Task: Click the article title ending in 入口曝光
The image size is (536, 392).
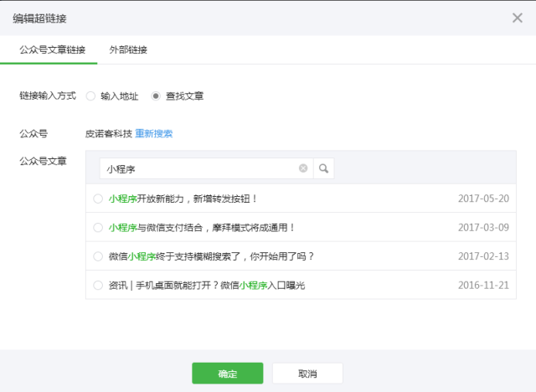Action: tap(207, 286)
